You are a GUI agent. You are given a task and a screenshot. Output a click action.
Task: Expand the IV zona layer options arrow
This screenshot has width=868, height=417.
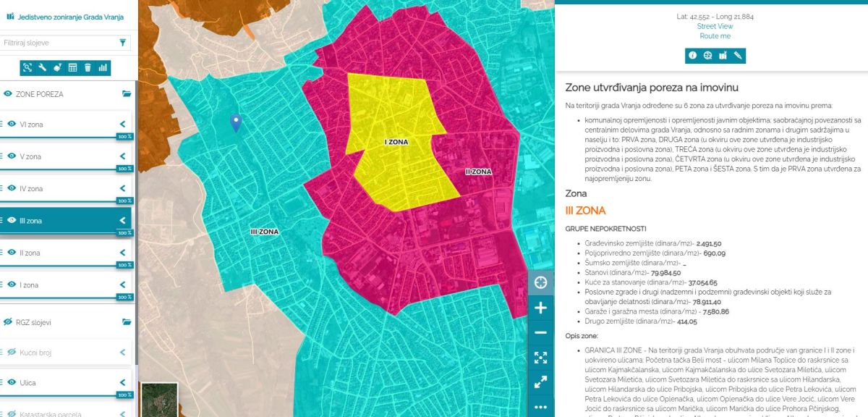click(x=122, y=188)
